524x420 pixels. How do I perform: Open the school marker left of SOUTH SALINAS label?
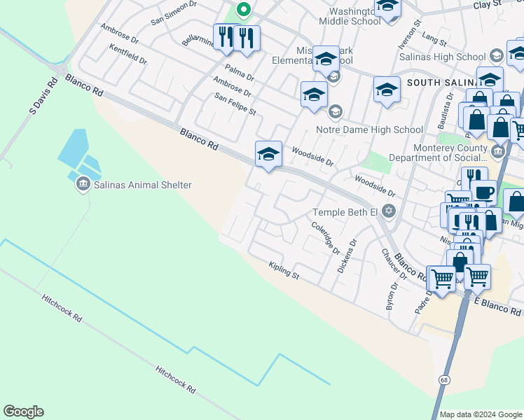click(387, 92)
